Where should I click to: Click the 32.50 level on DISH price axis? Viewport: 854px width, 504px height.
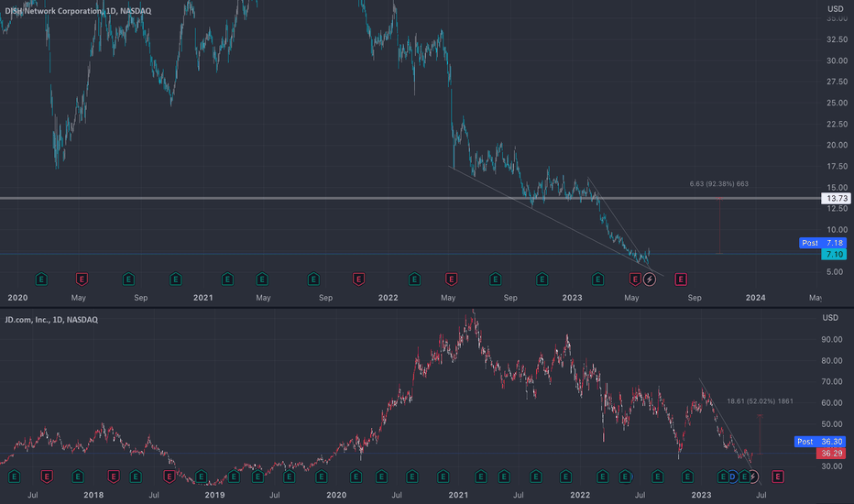click(x=838, y=39)
